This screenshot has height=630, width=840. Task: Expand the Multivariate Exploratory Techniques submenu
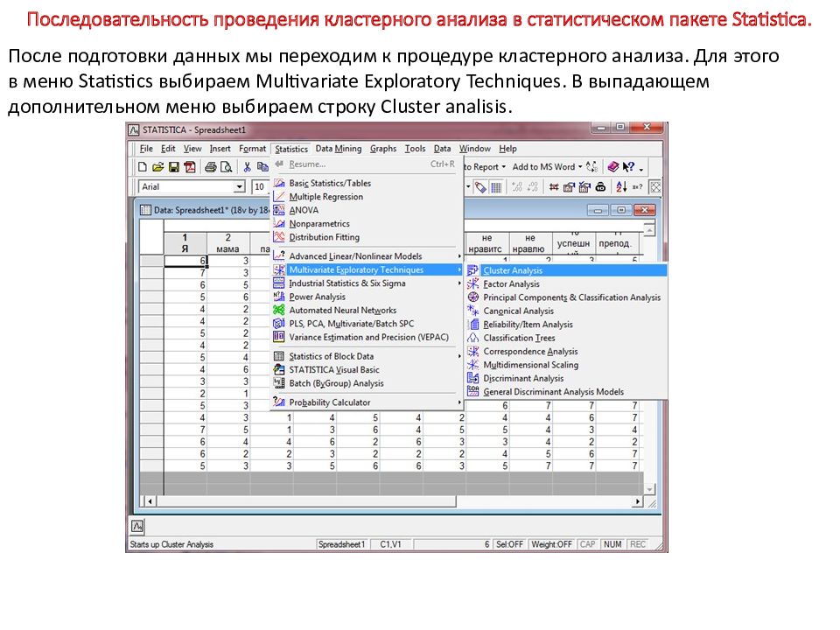coord(459,270)
